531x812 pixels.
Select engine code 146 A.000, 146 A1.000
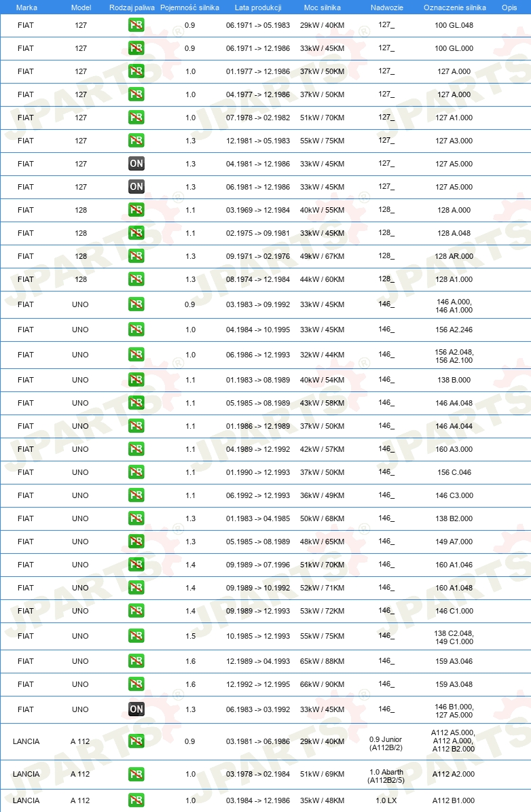(x=454, y=306)
